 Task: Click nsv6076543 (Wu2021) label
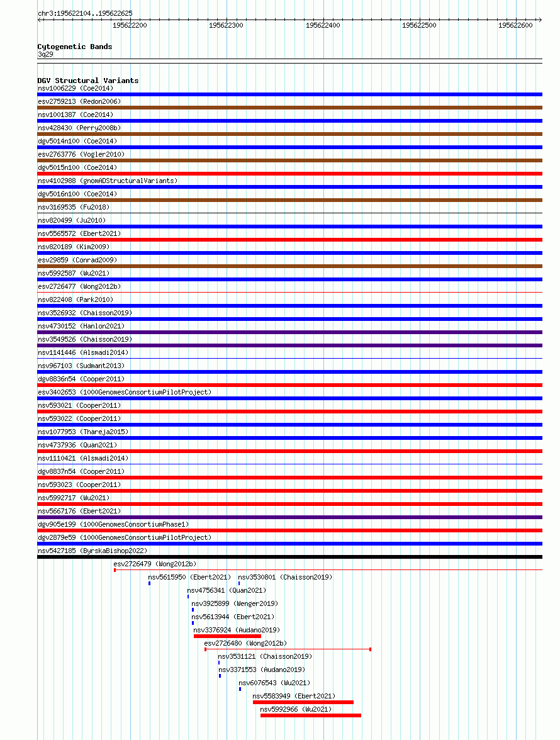click(x=274, y=683)
